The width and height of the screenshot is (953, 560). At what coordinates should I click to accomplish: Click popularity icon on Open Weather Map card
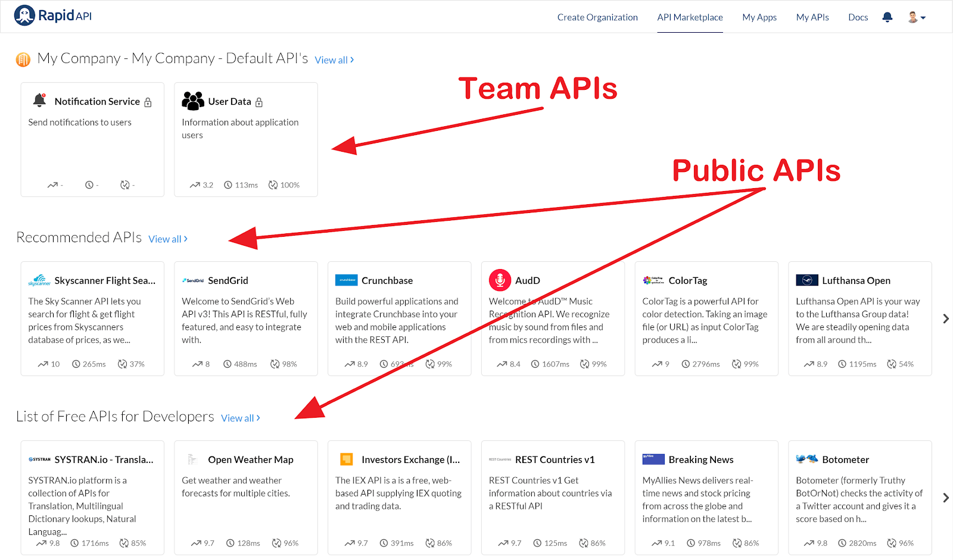tap(196, 543)
